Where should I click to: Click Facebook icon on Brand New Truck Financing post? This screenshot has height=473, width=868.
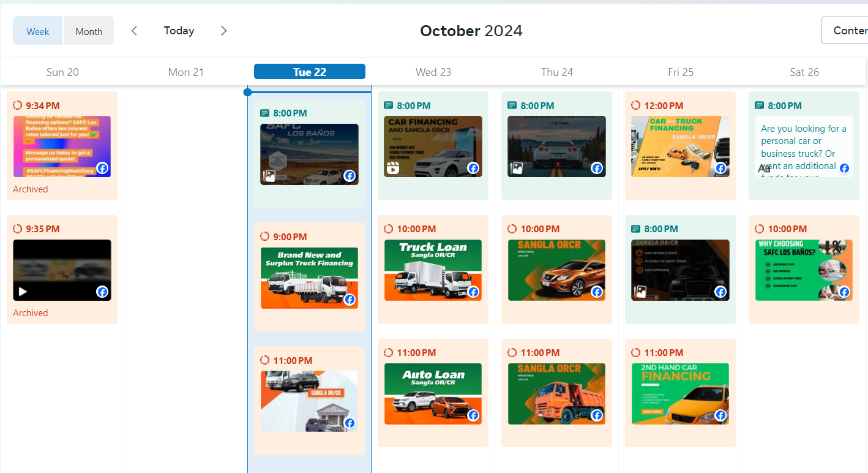[x=350, y=300]
